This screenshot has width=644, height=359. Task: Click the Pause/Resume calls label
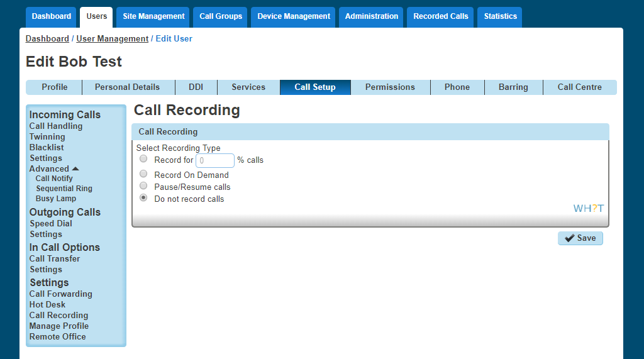[x=192, y=187]
